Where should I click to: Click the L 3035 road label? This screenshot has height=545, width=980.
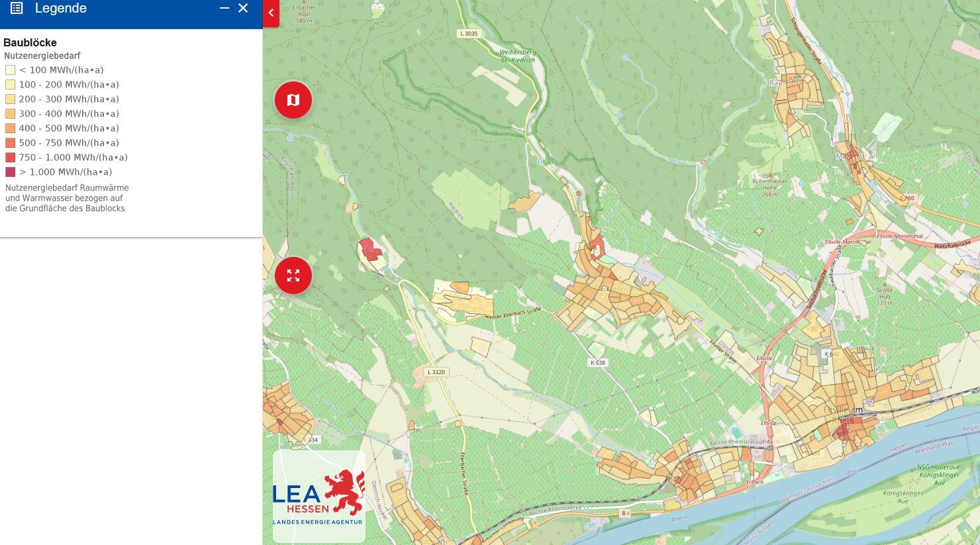[468, 33]
